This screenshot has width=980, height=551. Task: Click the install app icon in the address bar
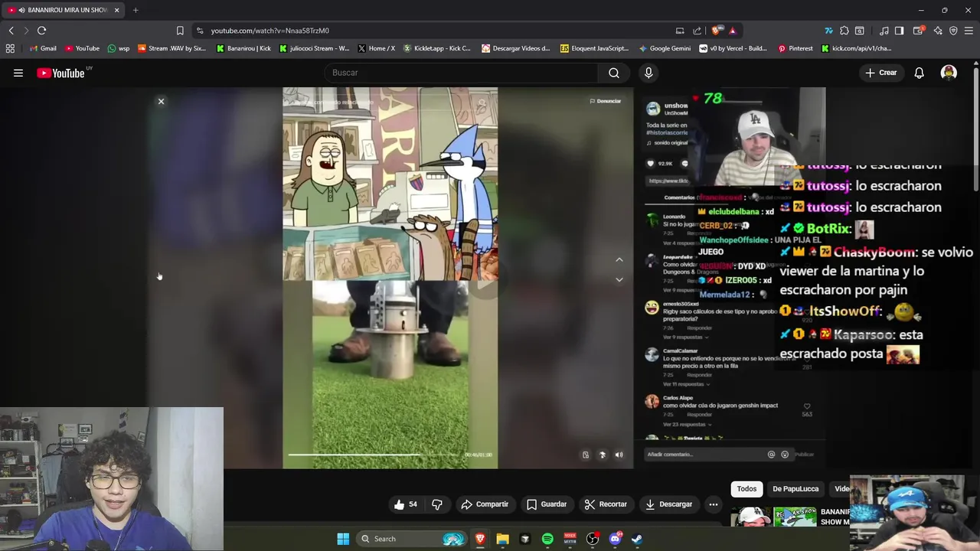point(680,31)
